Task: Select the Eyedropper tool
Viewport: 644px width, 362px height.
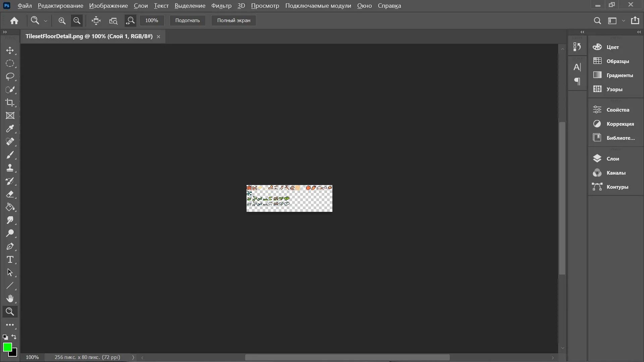Action: click(x=10, y=129)
